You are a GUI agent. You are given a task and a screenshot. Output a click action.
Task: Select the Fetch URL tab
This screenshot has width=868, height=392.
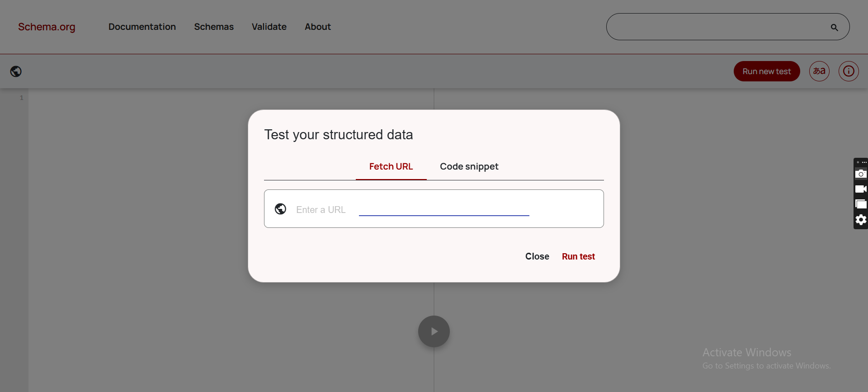[x=391, y=166]
